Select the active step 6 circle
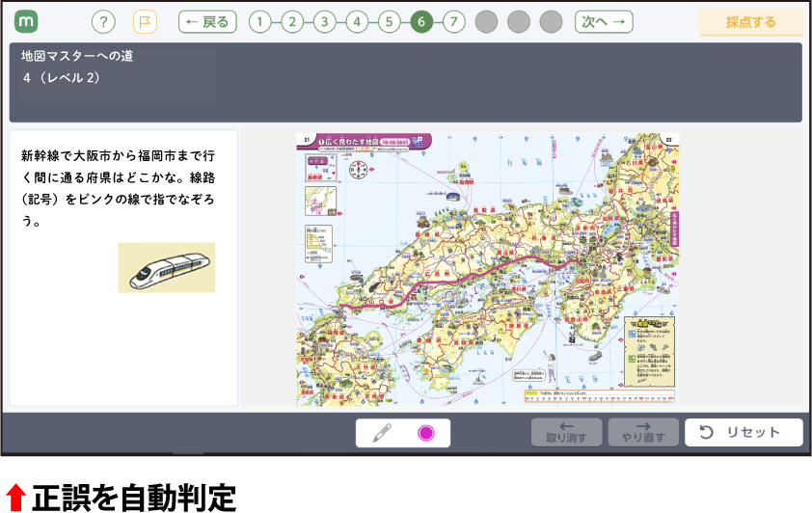The image size is (812, 513). point(421,22)
